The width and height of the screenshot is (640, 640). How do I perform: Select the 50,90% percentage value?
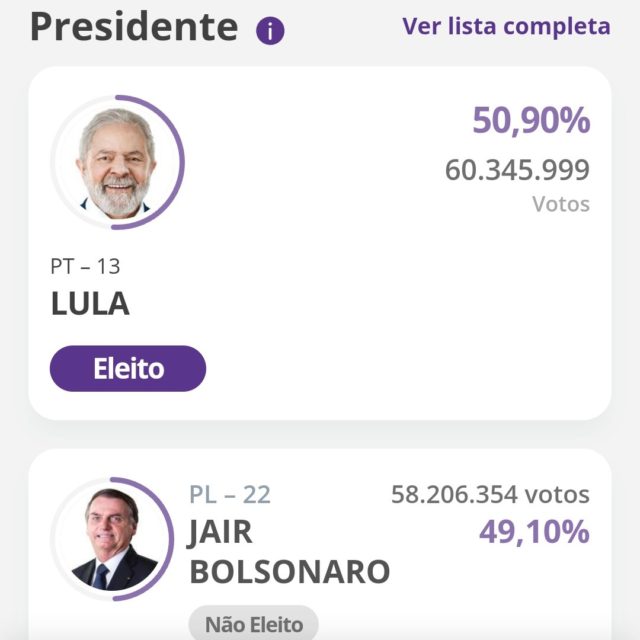click(x=531, y=120)
